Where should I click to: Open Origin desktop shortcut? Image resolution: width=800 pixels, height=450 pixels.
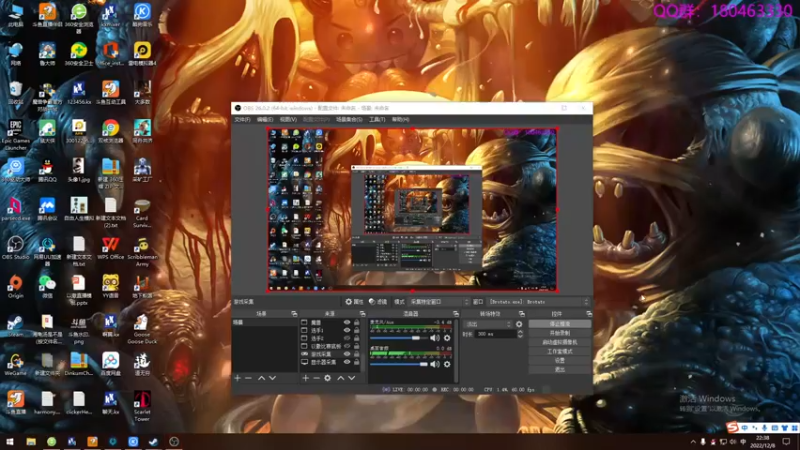pyautogui.click(x=15, y=287)
